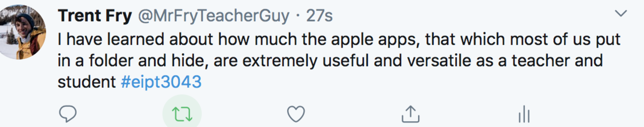This screenshot has height=127, width=644.
Task: Click the Trent Fry display name
Action: (95, 16)
